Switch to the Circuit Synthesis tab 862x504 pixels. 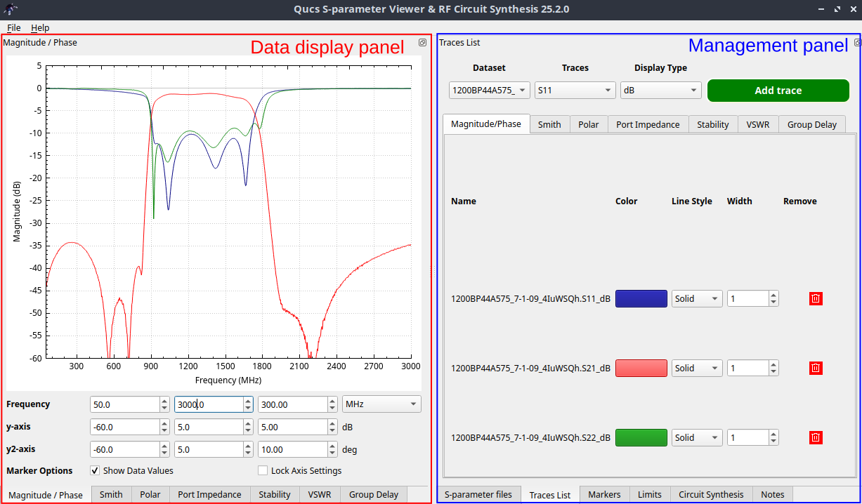[711, 494]
